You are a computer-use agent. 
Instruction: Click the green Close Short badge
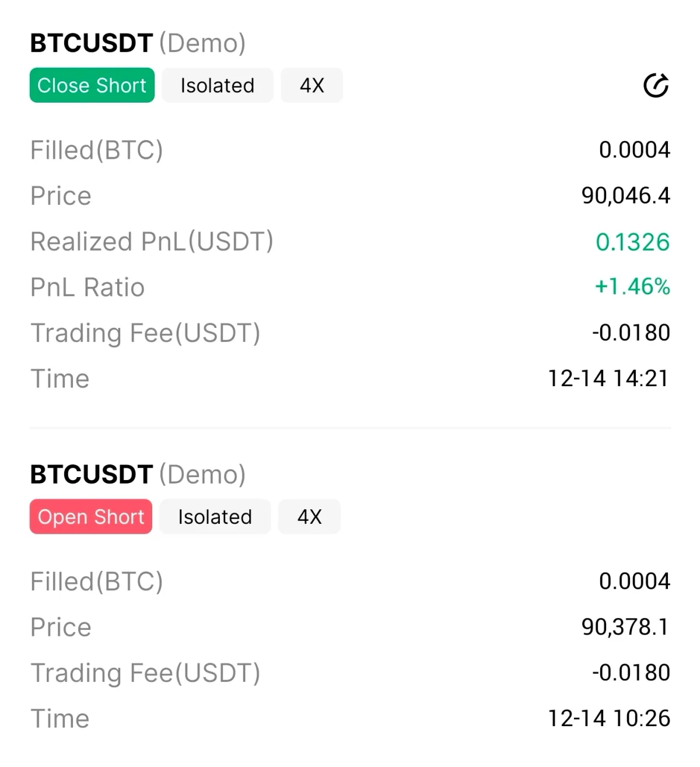(92, 86)
